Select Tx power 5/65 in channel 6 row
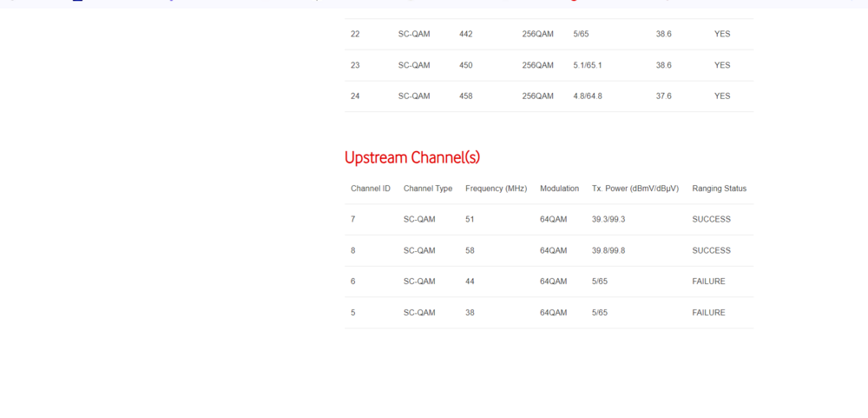 click(x=600, y=282)
